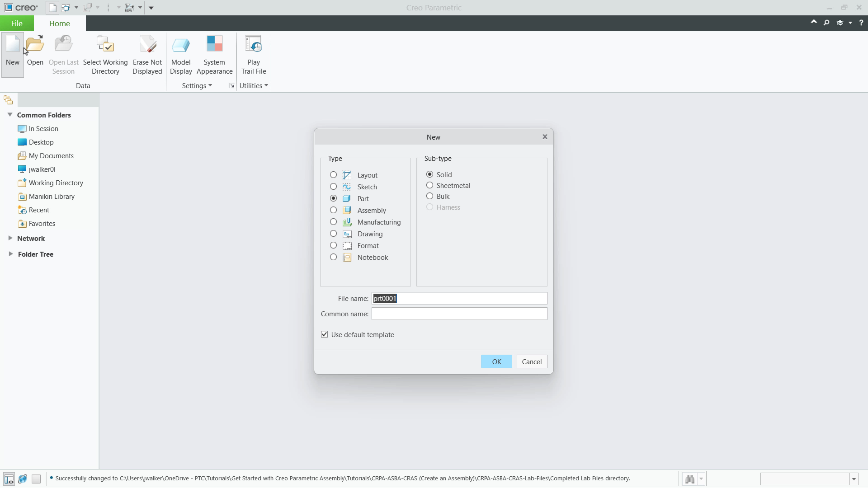This screenshot has height=488, width=868.
Task: Open a model using the Open icon
Action: tap(35, 50)
